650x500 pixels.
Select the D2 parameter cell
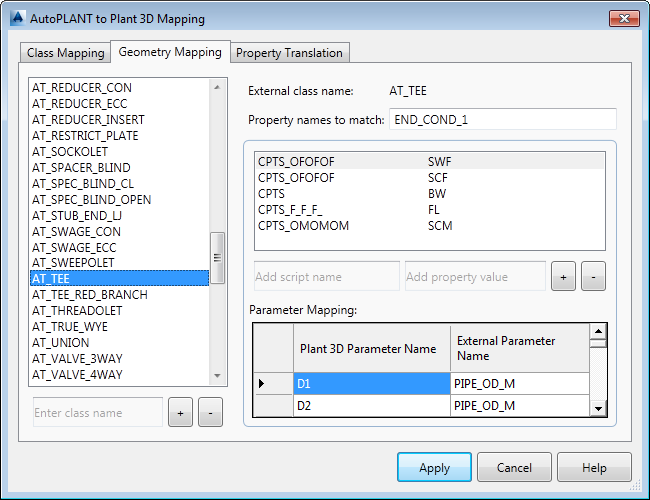click(x=372, y=405)
